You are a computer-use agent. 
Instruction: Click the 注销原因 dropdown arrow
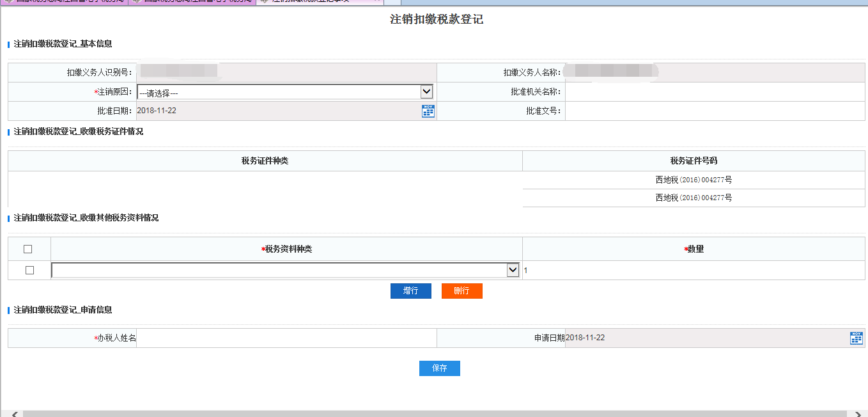coord(427,91)
